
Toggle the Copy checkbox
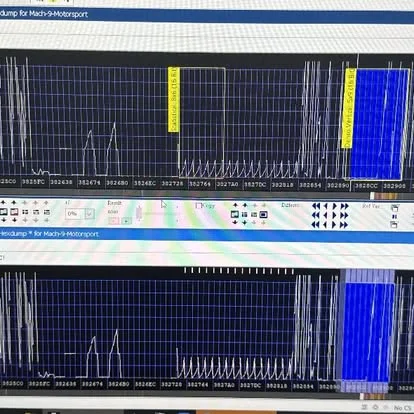point(199,206)
